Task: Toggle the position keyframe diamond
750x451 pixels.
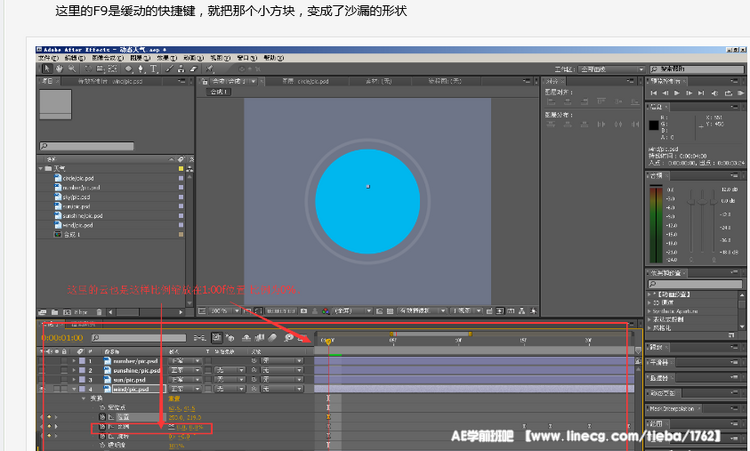Action: coord(49,417)
